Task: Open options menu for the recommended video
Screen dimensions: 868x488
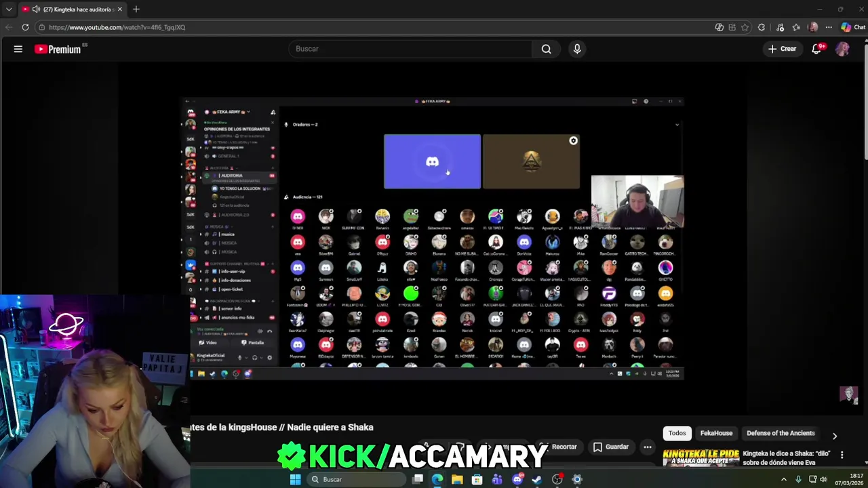Action: tap(842, 455)
